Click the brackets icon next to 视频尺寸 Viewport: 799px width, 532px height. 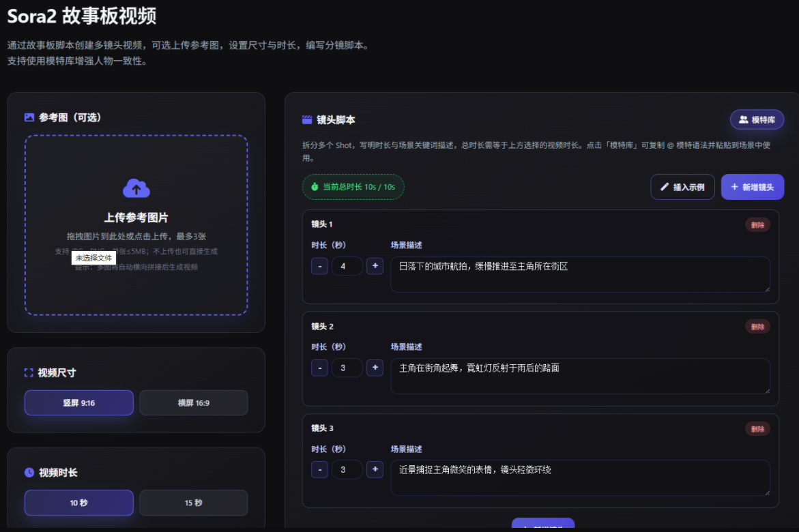28,372
